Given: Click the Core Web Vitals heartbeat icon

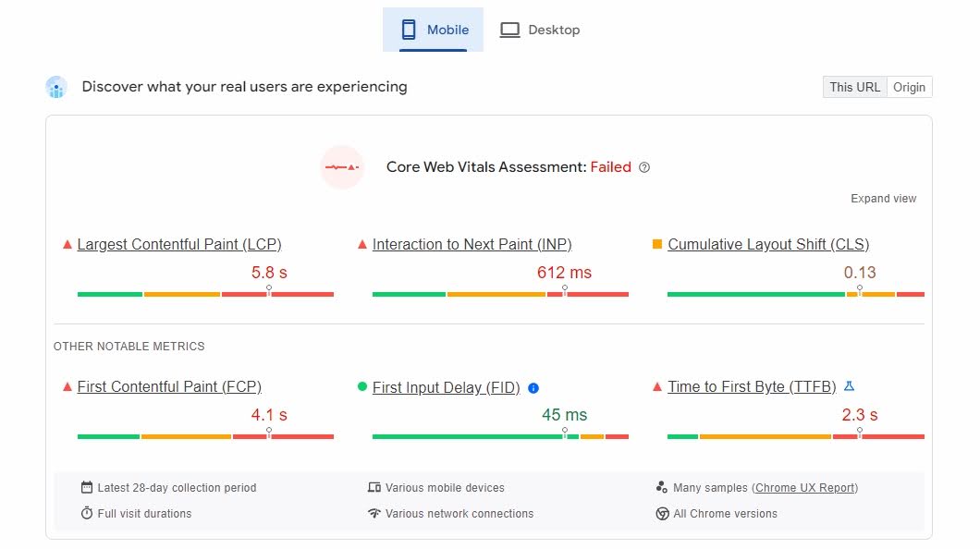Looking at the screenshot, I should pyautogui.click(x=342, y=167).
